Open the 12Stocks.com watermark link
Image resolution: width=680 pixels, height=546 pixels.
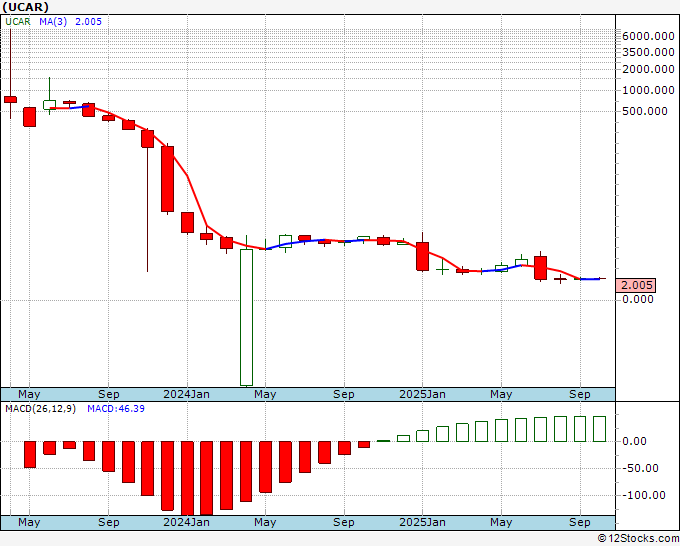click(636, 538)
